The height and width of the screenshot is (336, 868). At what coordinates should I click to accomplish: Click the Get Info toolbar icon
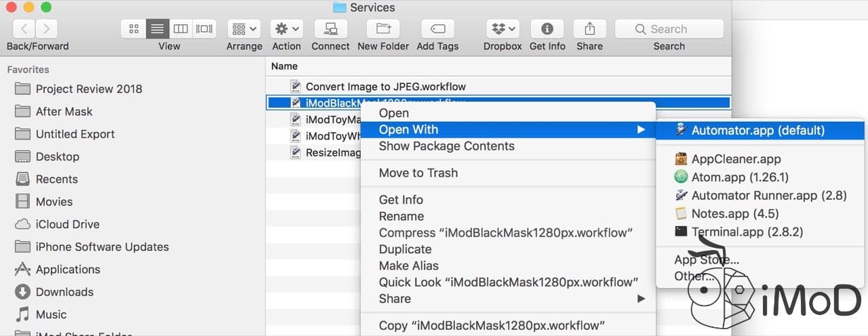coord(547,28)
